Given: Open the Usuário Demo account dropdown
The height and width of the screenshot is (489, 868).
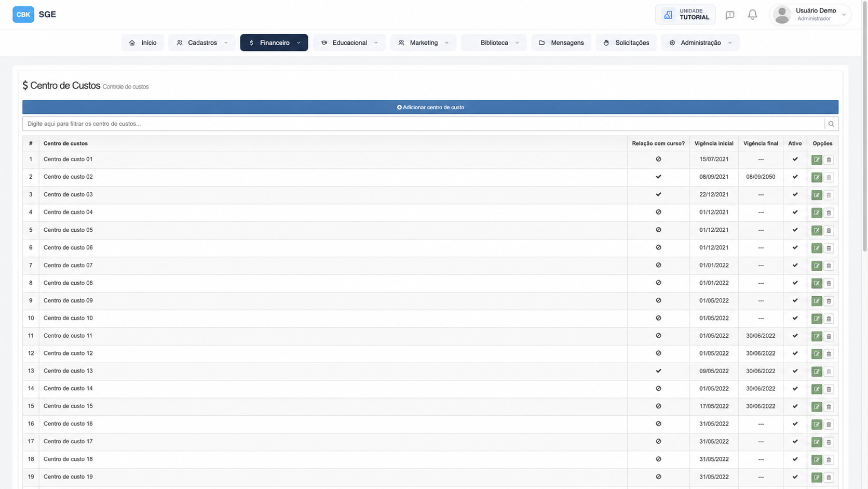Looking at the screenshot, I should point(810,15).
